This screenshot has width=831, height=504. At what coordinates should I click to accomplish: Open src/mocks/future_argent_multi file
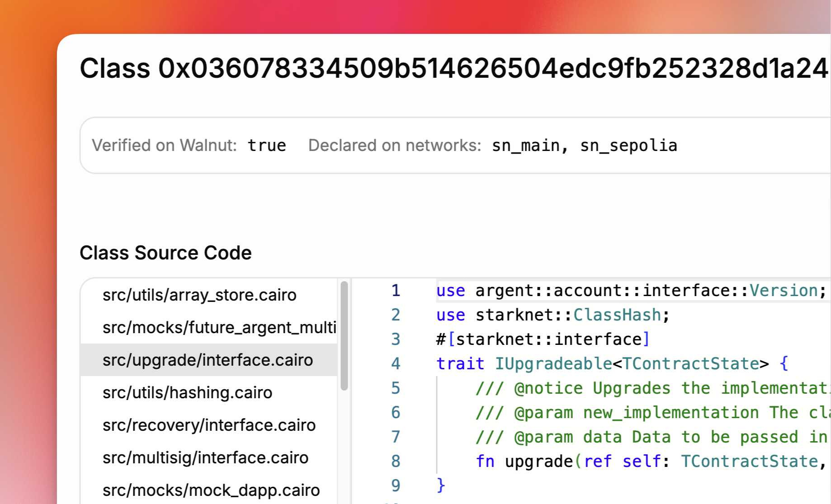(219, 328)
